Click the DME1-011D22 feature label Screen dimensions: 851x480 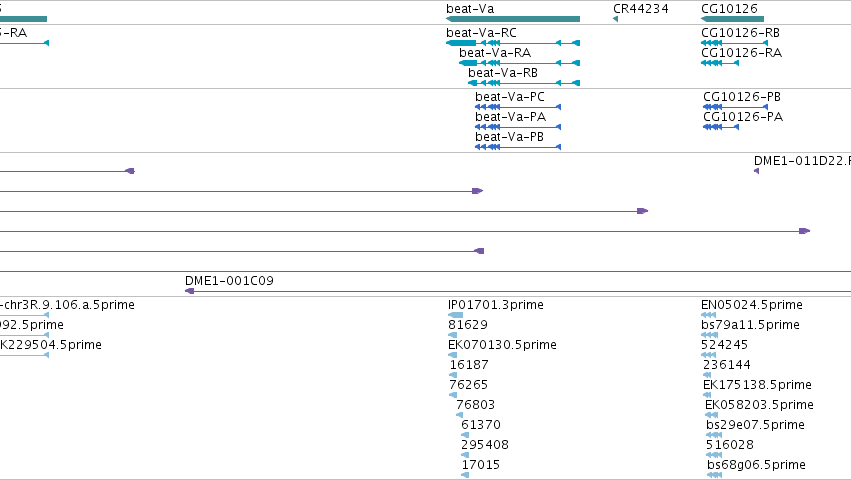tap(802, 161)
